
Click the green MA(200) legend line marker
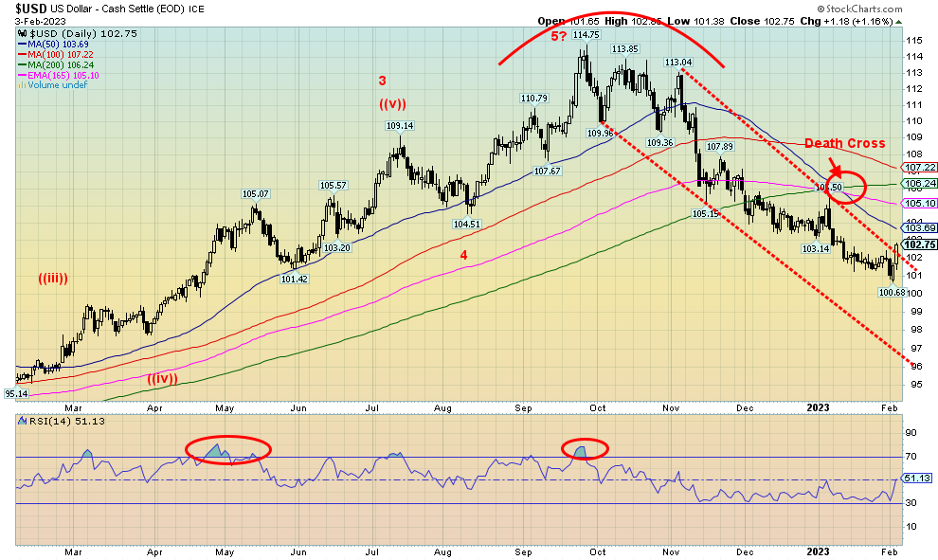(22, 65)
